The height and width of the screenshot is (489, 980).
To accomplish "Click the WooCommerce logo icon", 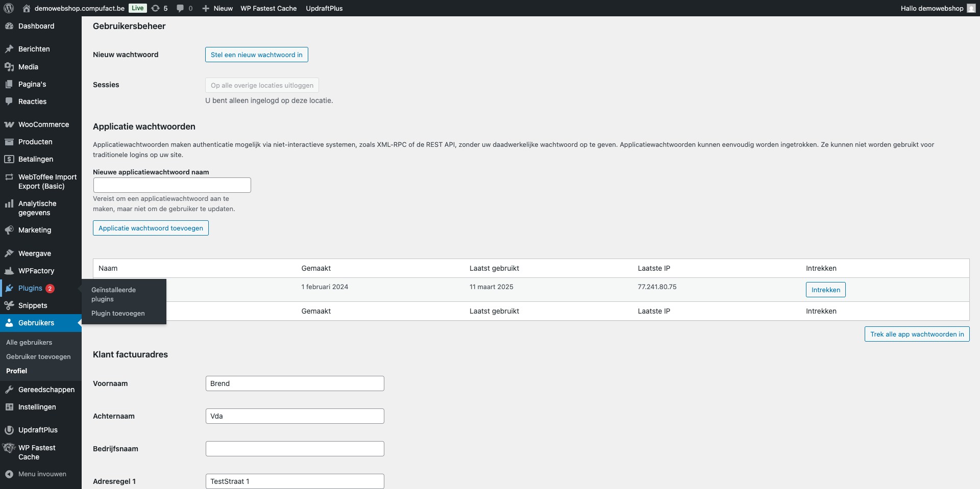I will tap(9, 124).
